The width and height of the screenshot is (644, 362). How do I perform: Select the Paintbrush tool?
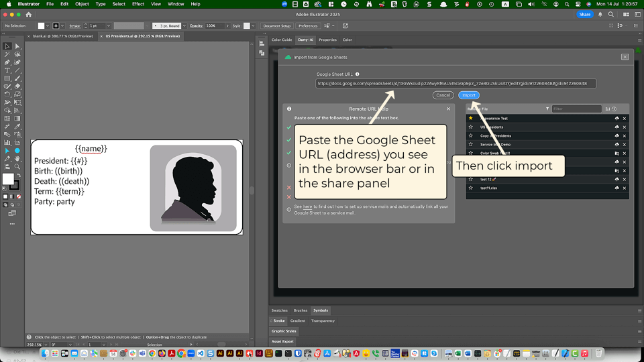(x=17, y=78)
